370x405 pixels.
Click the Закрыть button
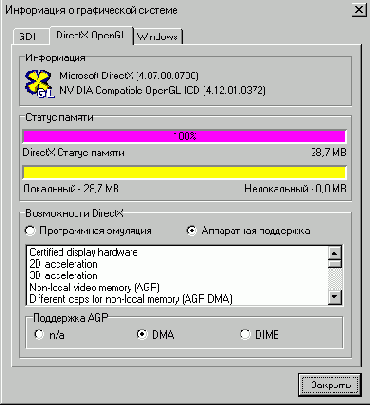(x=330, y=385)
